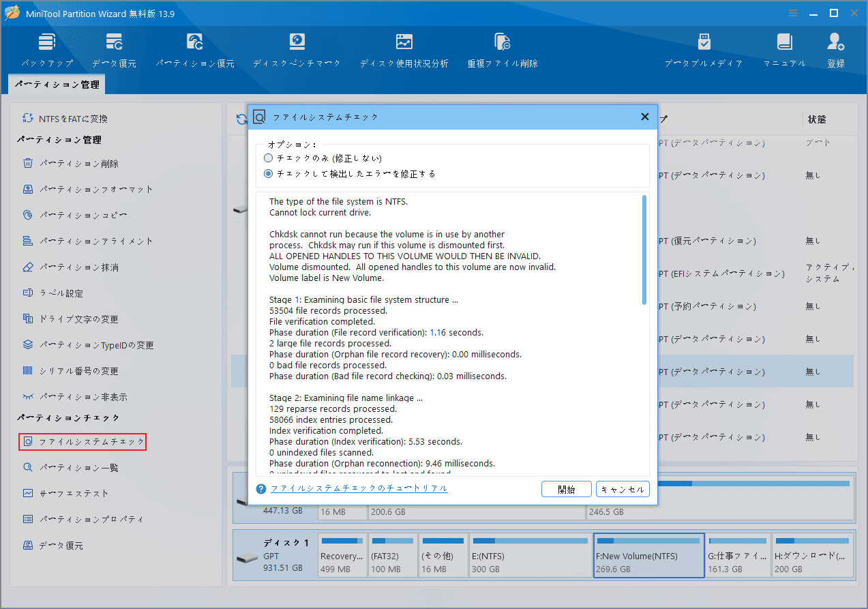This screenshot has width=868, height=609.
Task: Open ファイルシステムチェック in sidebar
Action: (x=83, y=442)
